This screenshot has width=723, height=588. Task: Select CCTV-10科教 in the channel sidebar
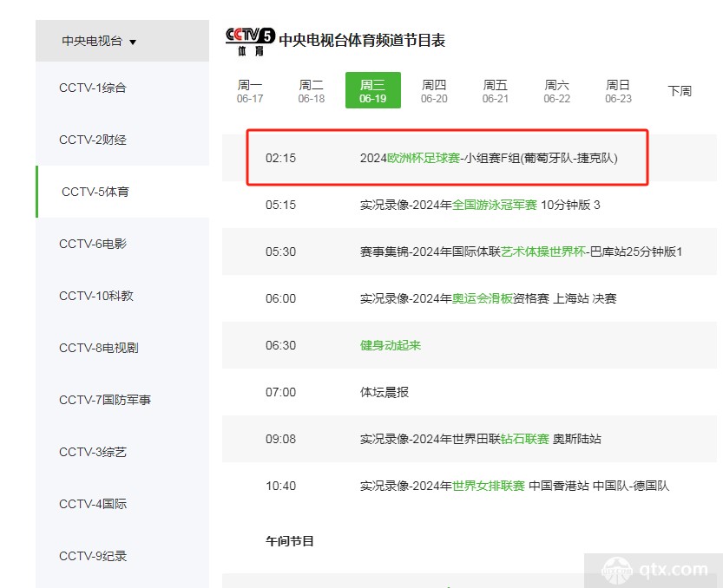point(122,296)
